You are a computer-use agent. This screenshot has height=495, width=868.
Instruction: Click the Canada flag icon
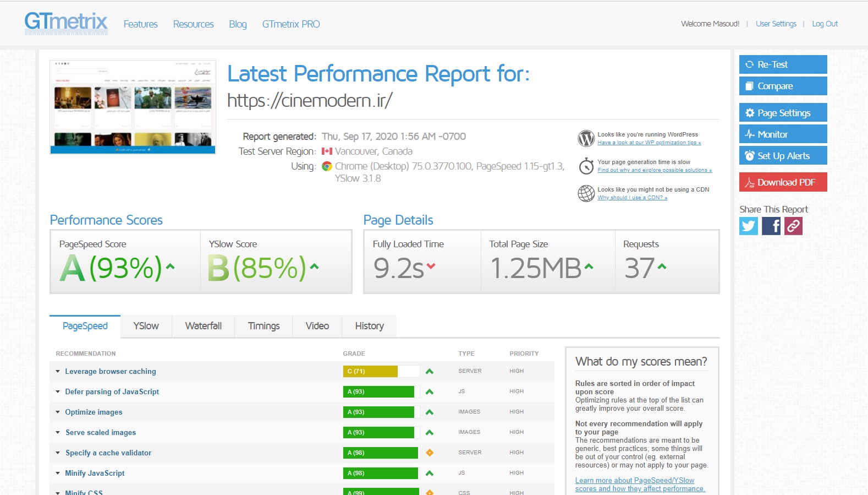click(327, 151)
